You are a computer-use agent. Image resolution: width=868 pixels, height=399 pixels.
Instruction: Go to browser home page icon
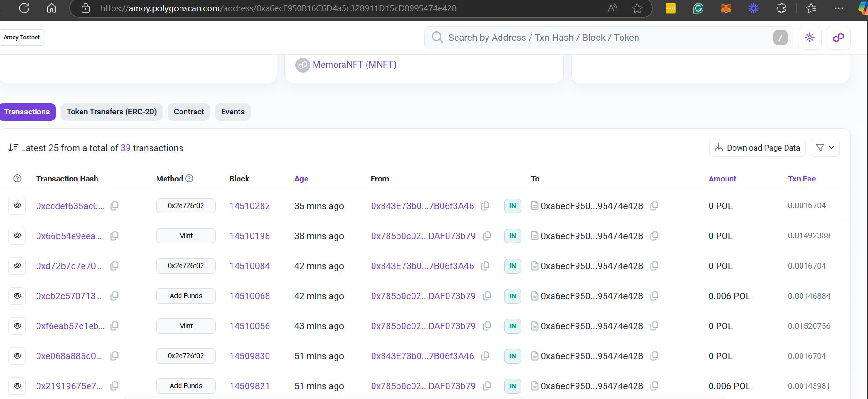(x=52, y=8)
